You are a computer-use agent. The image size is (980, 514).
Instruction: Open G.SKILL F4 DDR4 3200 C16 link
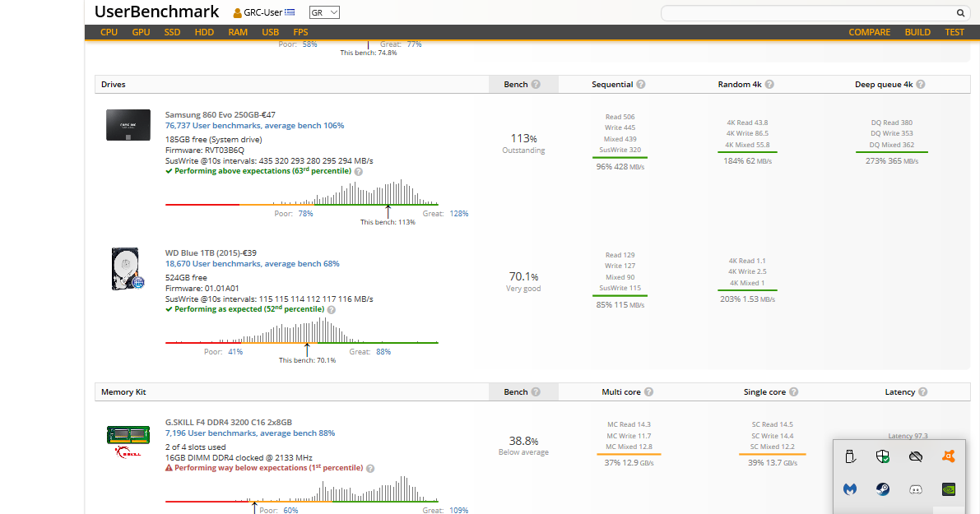(x=228, y=422)
